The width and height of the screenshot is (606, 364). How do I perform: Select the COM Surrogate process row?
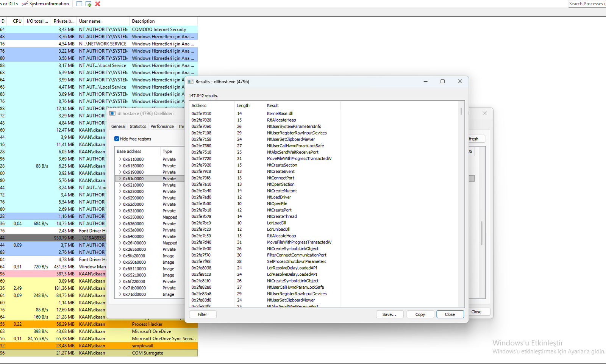[x=99, y=353]
